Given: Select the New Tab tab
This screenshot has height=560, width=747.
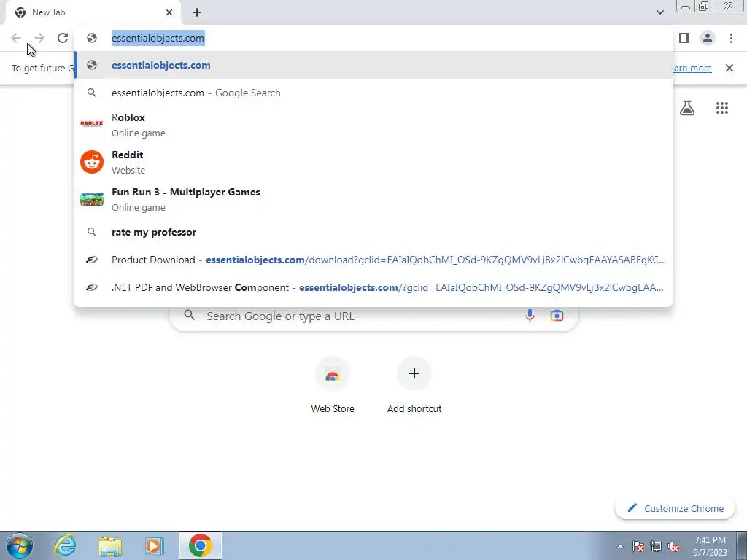Looking at the screenshot, I should [93, 12].
